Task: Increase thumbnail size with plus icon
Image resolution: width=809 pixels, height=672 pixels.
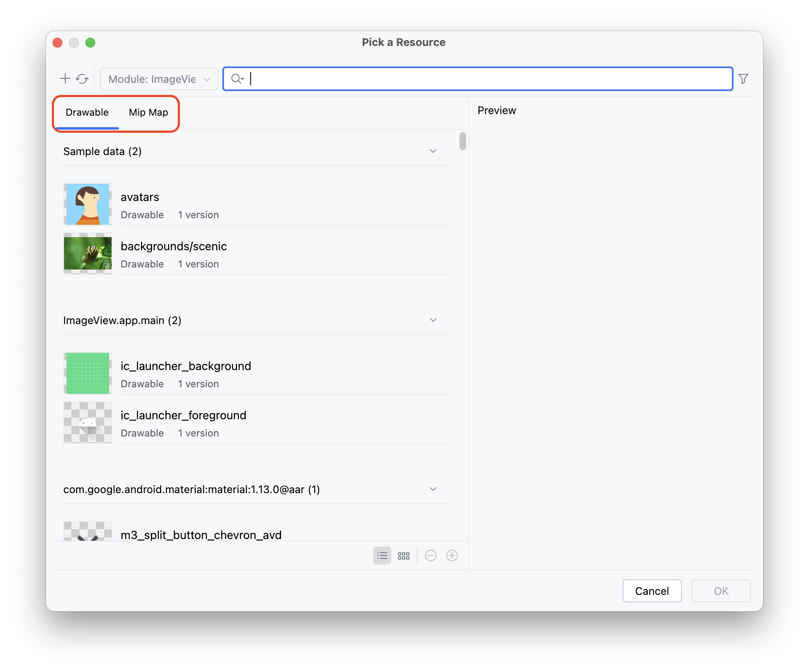Action: [452, 555]
